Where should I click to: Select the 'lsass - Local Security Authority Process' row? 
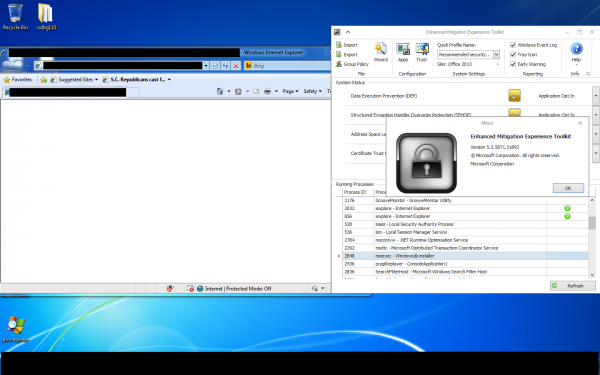coord(465,224)
